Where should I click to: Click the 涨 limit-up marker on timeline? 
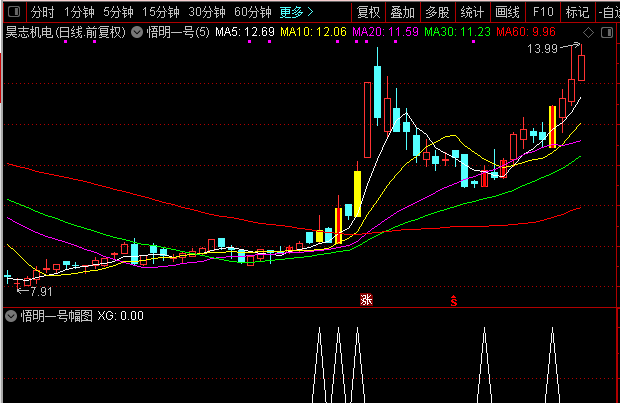tap(367, 300)
